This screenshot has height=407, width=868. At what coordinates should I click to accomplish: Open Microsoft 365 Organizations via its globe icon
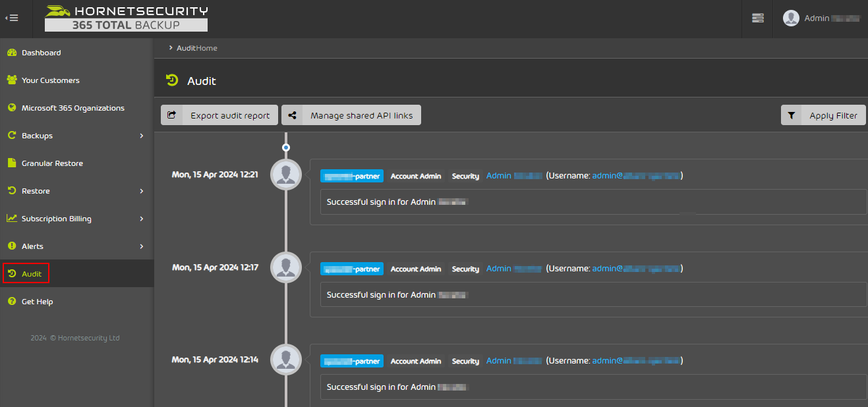(11, 107)
